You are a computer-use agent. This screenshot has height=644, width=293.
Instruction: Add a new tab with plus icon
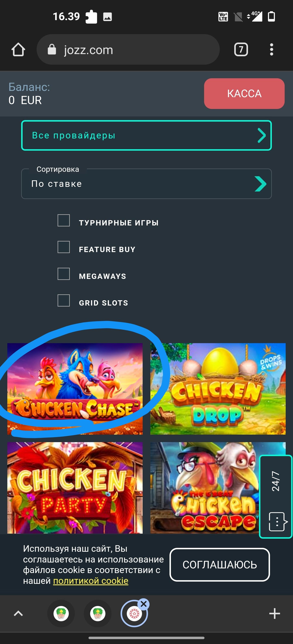click(x=274, y=614)
